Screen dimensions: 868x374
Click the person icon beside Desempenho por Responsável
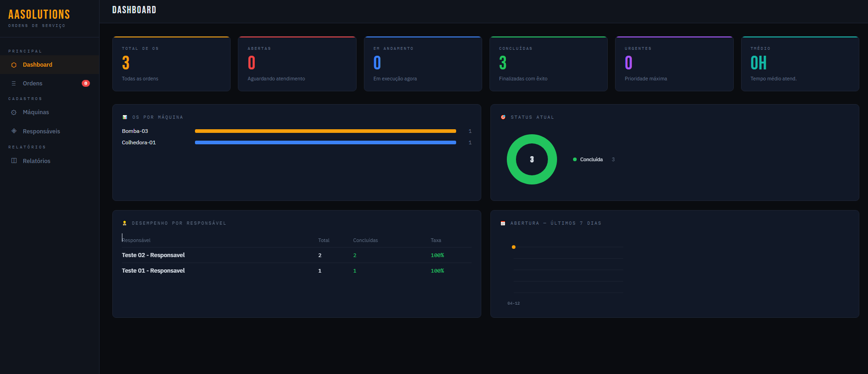[x=125, y=223]
